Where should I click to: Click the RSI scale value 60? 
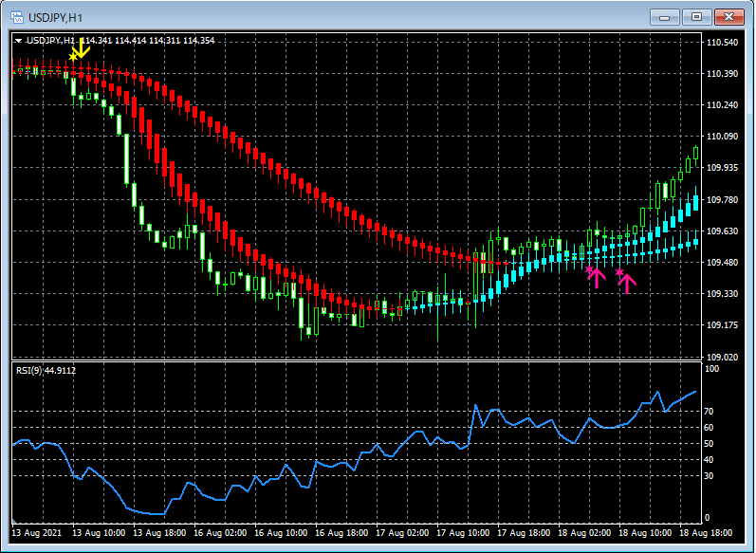pyautogui.click(x=709, y=428)
